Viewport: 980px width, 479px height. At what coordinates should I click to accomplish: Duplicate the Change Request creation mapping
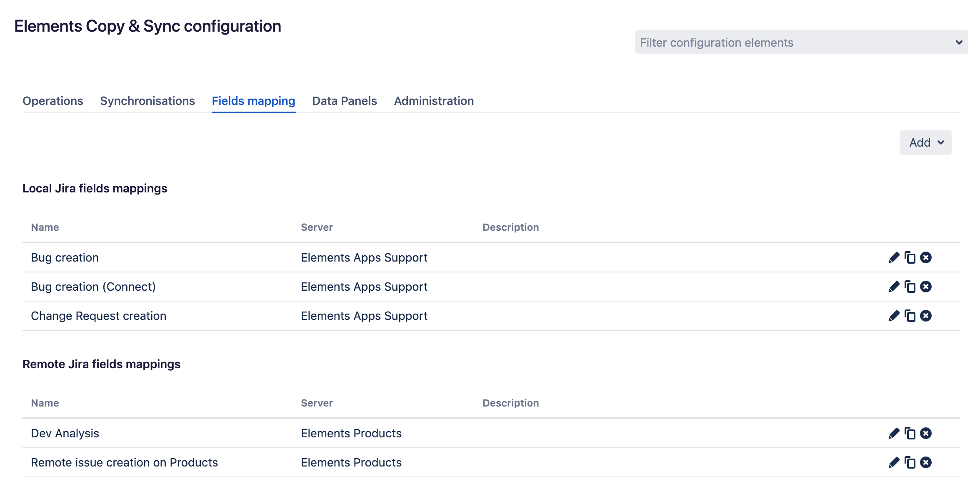pos(909,316)
